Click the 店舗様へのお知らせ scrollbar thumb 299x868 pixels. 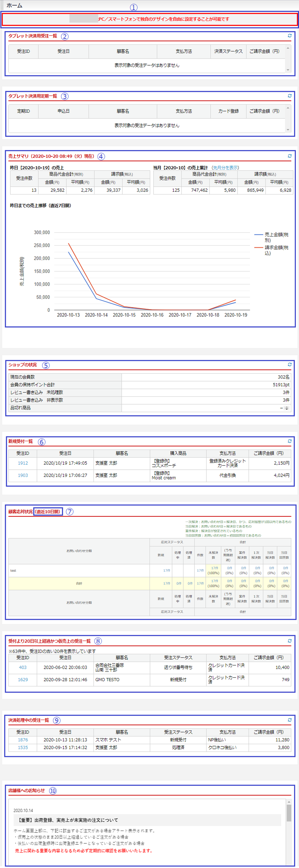pyautogui.click(x=289, y=813)
